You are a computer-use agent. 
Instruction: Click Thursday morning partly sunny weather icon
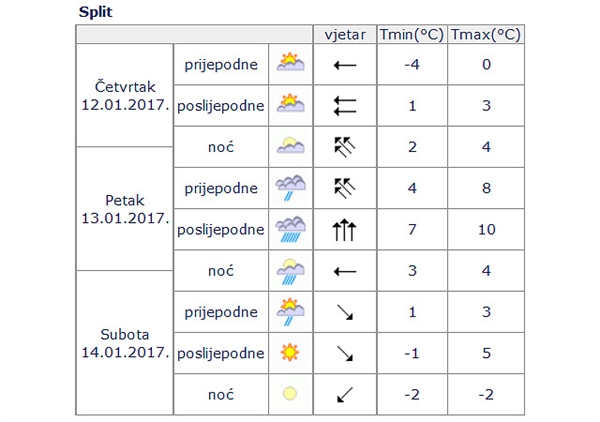point(290,62)
